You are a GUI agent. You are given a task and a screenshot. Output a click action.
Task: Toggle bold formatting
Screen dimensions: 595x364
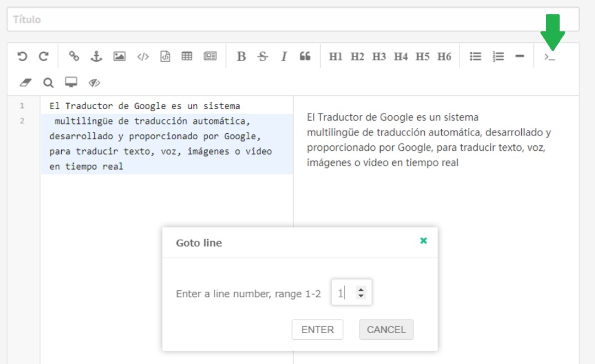point(241,57)
